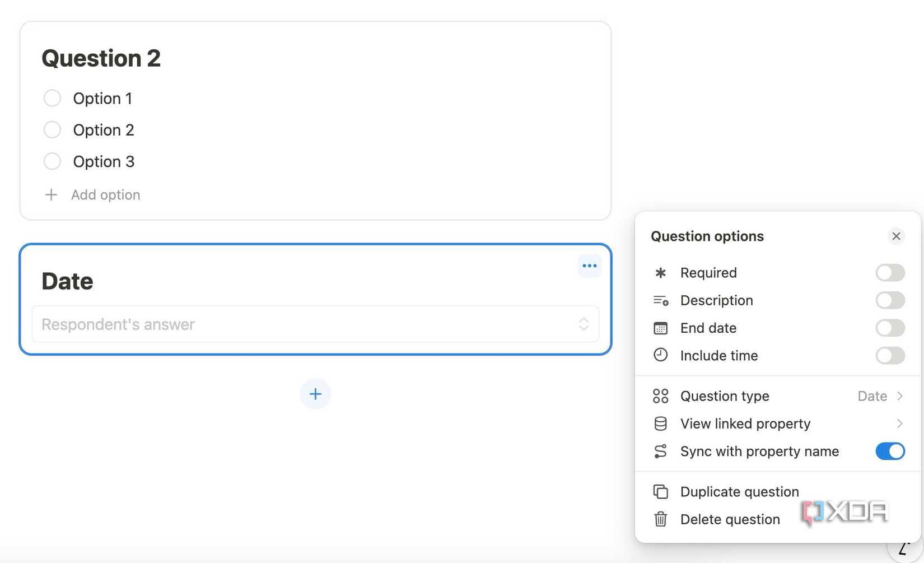Click the database icon for View linked property

[661, 424]
